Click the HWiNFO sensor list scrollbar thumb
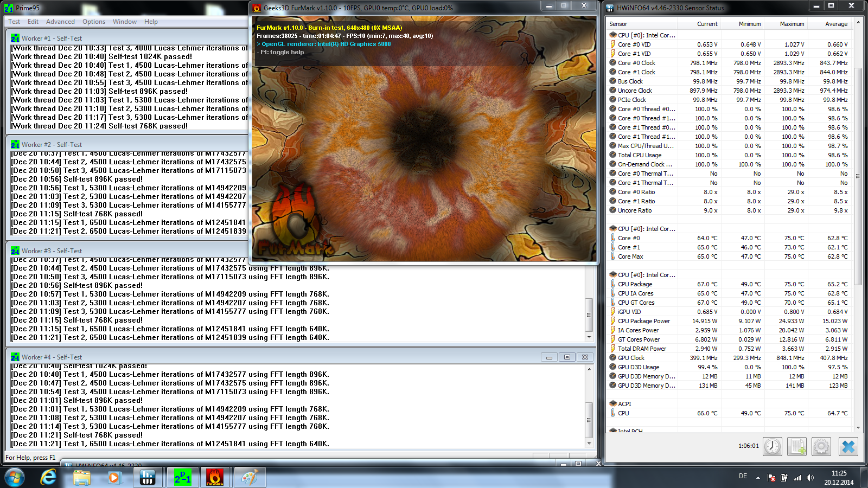868x488 pixels. (x=858, y=176)
